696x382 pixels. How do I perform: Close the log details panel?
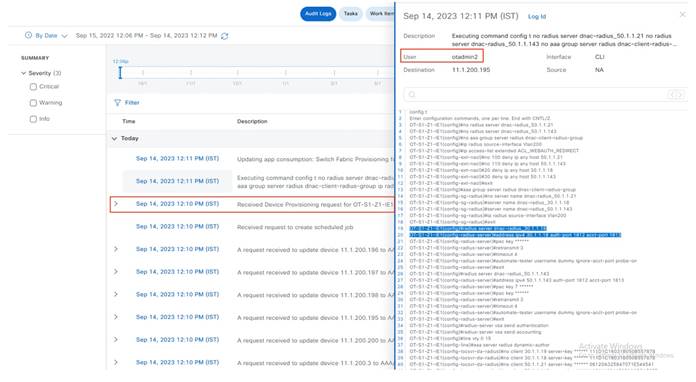click(x=683, y=15)
